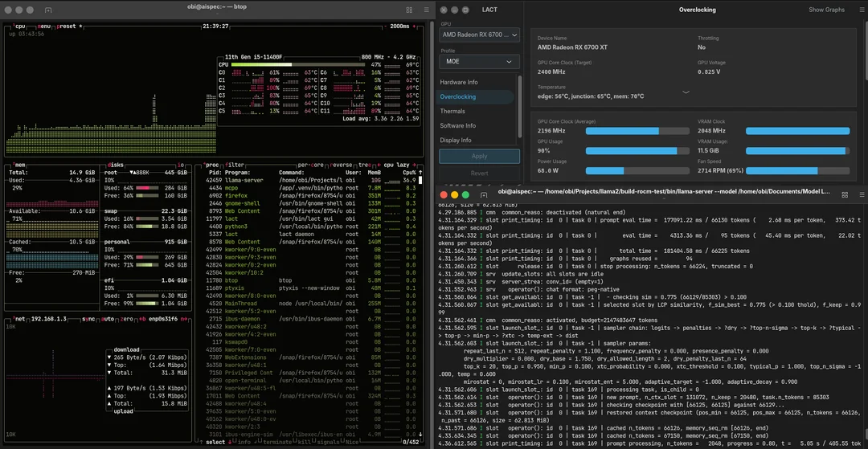
Task: Open hamburger menu in btop terminal window
Action: pos(426,10)
